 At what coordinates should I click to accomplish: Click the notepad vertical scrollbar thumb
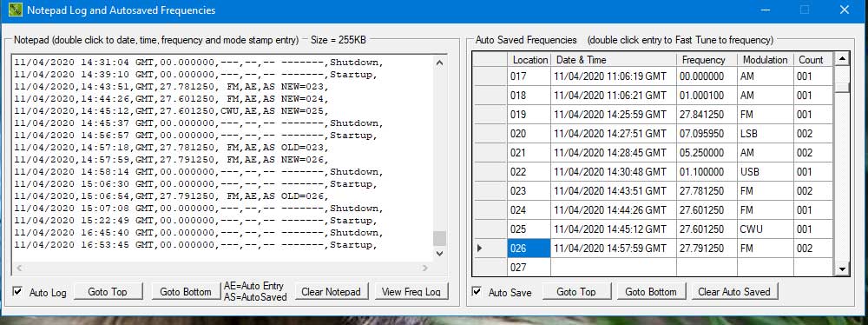(x=439, y=238)
